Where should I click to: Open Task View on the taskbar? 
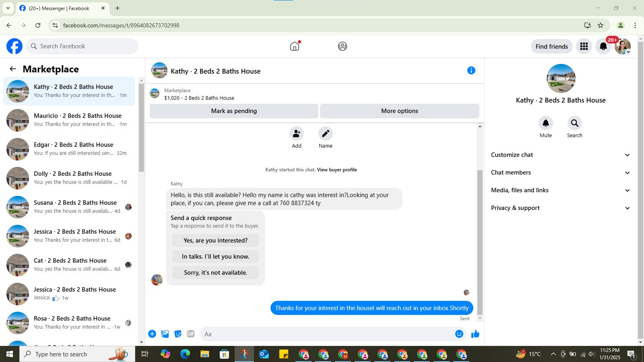point(145,354)
